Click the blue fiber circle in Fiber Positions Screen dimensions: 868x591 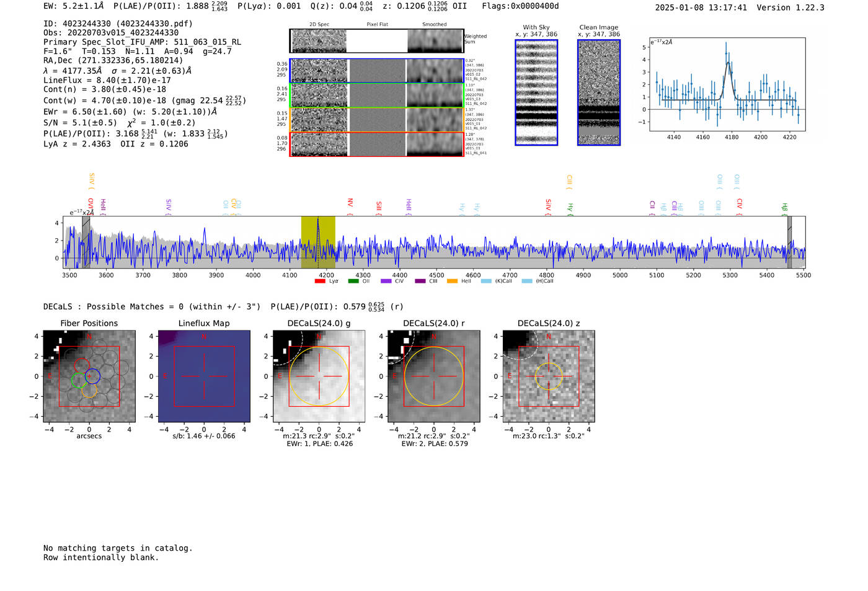92,376
